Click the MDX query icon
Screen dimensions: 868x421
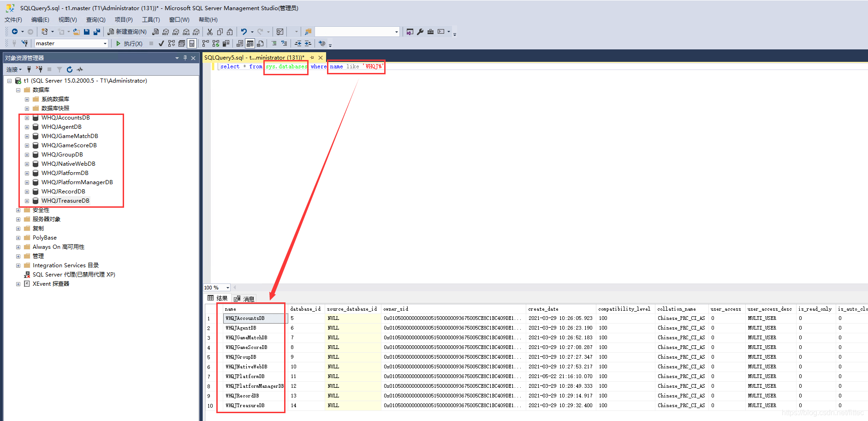[166, 32]
